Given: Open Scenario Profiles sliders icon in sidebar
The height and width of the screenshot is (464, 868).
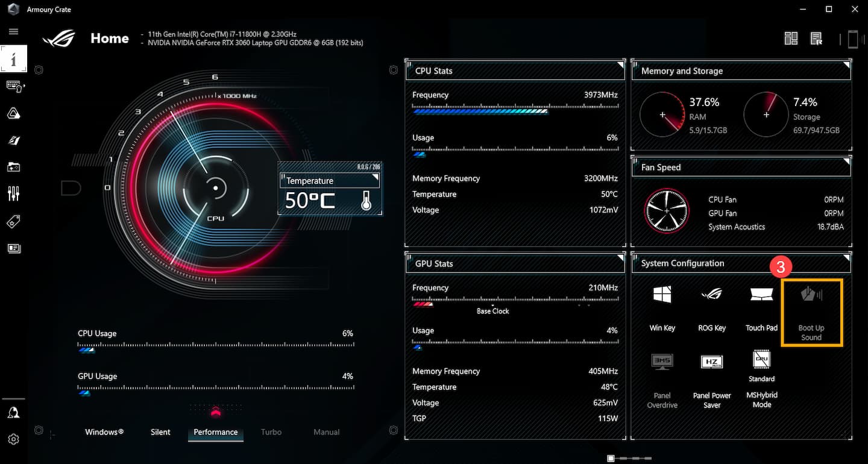Looking at the screenshot, I should coord(13,193).
